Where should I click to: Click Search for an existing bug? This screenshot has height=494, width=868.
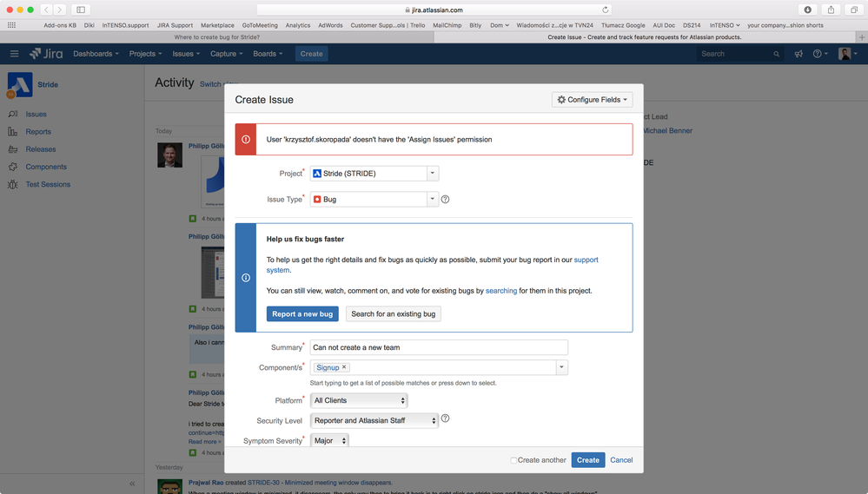tap(393, 313)
